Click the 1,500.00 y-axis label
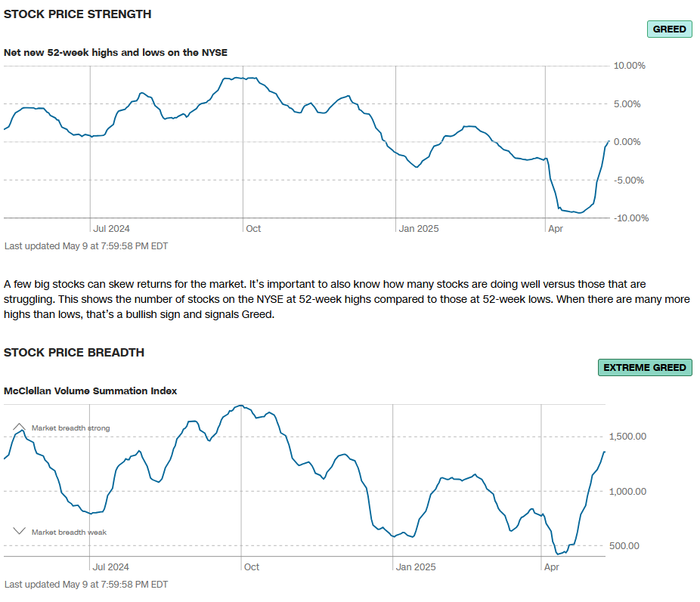700x602 pixels. pos(627,437)
